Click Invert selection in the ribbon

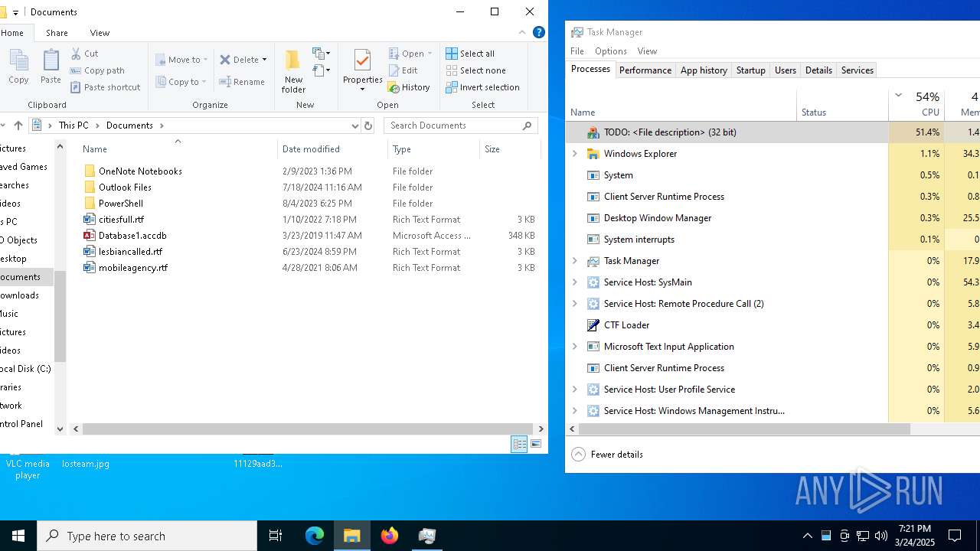(x=482, y=87)
